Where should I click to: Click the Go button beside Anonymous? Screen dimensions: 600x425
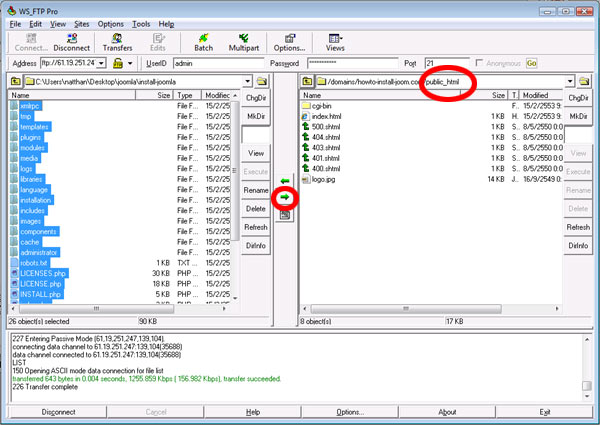532,63
